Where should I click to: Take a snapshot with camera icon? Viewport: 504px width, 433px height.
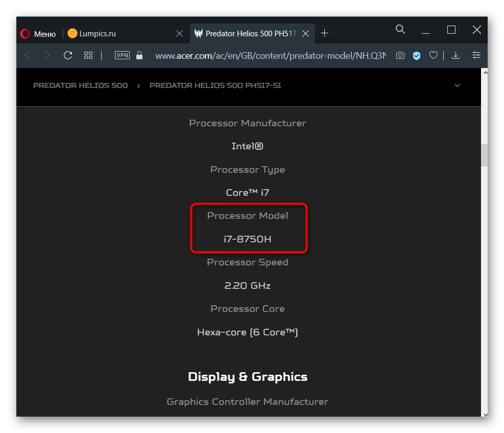pos(400,55)
